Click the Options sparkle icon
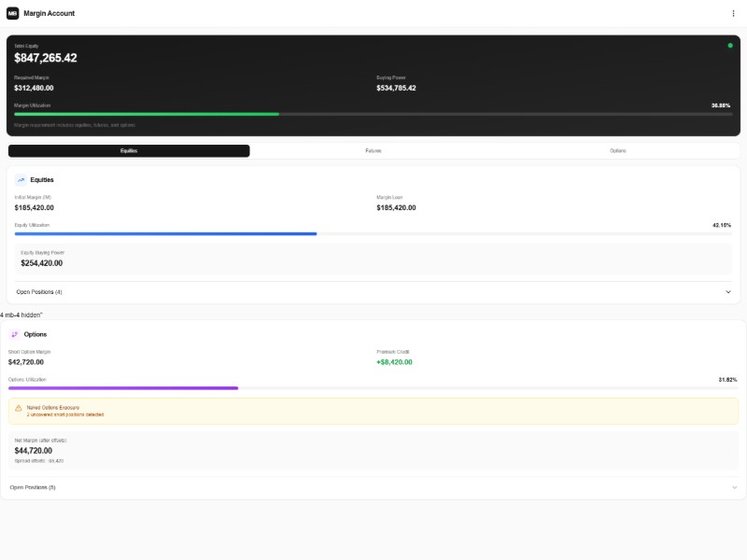Viewport: 747px width, 560px height. (17, 333)
